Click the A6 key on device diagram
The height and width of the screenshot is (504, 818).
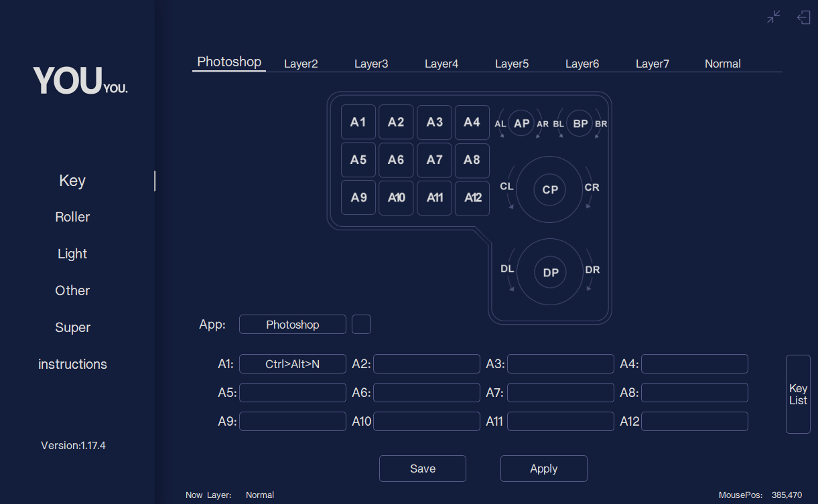396,160
